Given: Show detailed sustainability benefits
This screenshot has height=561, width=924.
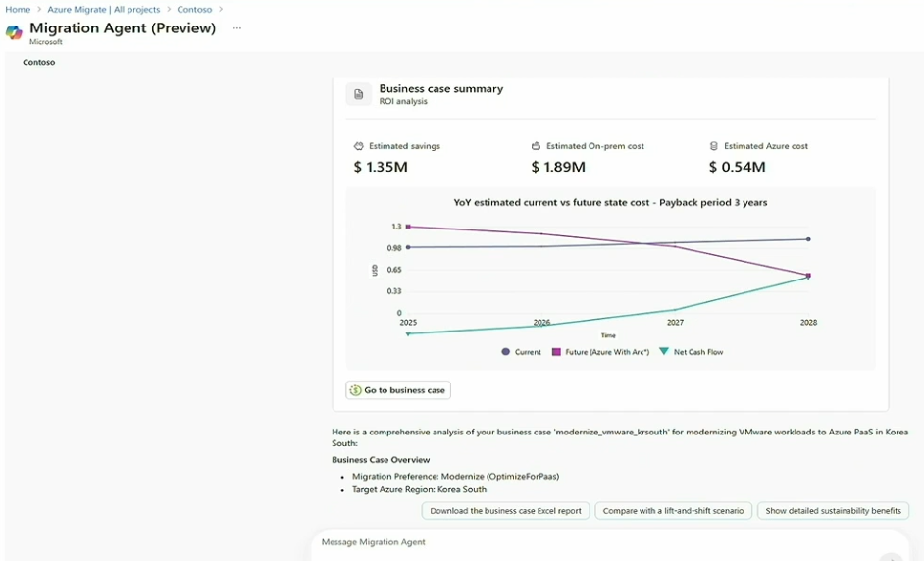Looking at the screenshot, I should 833,511.
